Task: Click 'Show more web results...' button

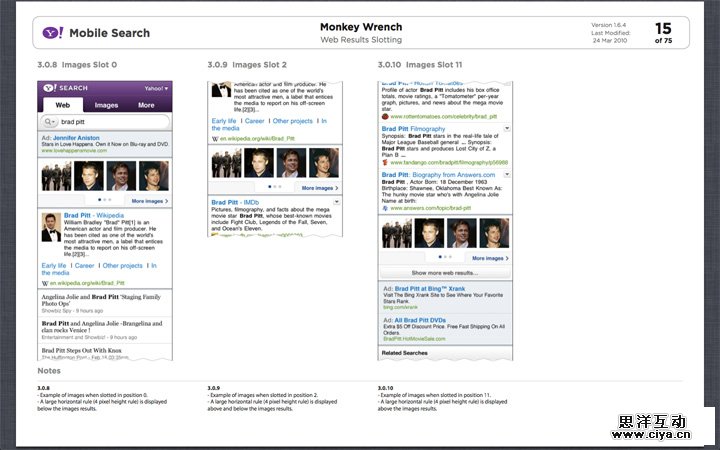Action: tap(445, 273)
